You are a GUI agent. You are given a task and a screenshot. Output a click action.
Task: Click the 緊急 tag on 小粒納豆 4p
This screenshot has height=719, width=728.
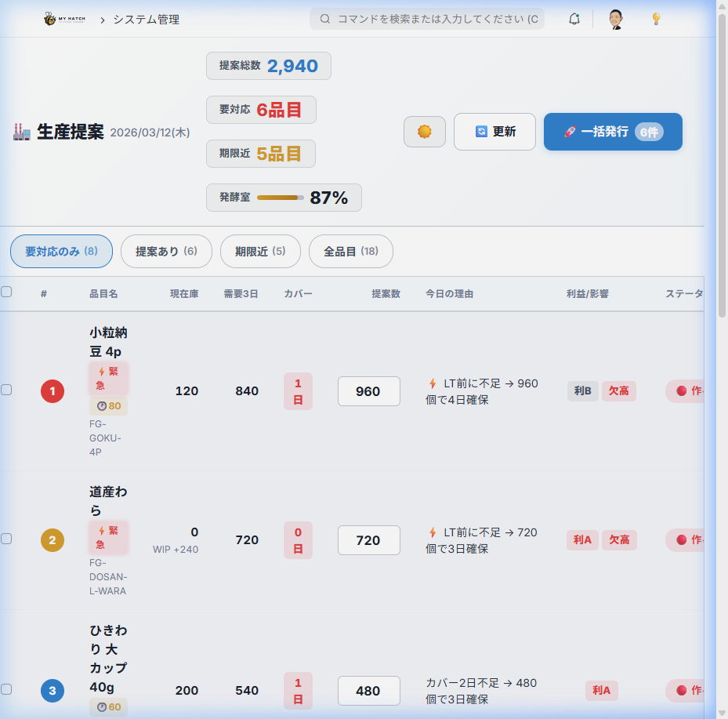(x=108, y=378)
